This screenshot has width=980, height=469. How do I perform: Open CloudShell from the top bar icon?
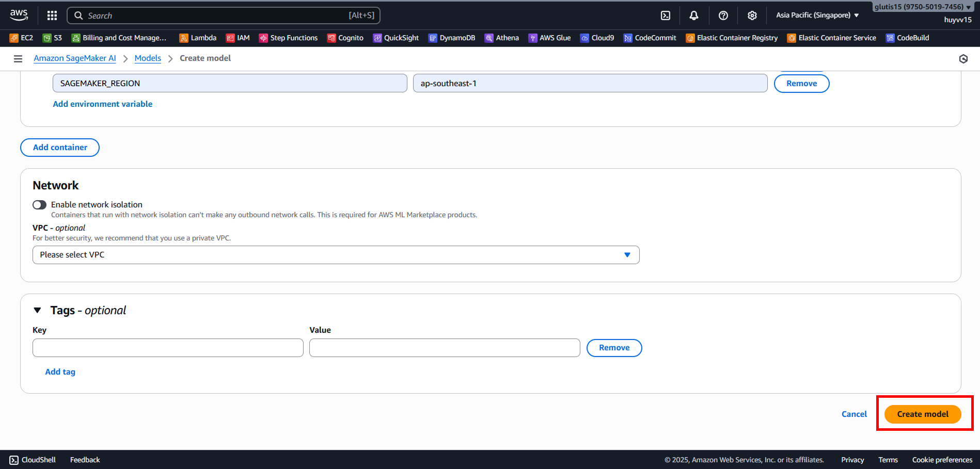pyautogui.click(x=666, y=15)
